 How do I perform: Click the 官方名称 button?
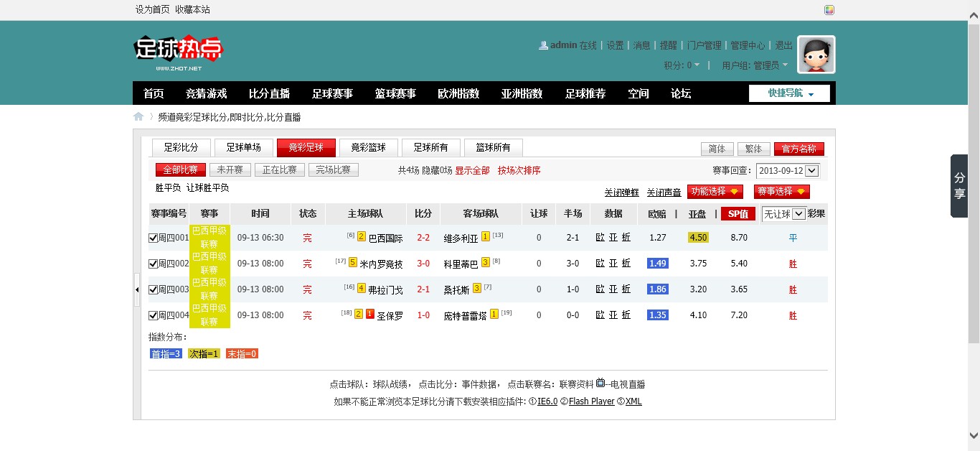799,149
